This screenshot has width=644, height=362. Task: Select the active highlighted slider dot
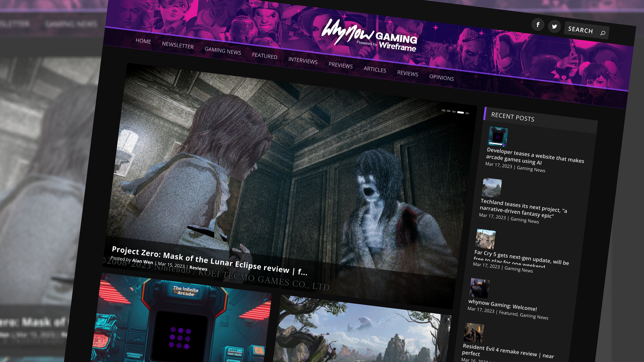[460, 112]
